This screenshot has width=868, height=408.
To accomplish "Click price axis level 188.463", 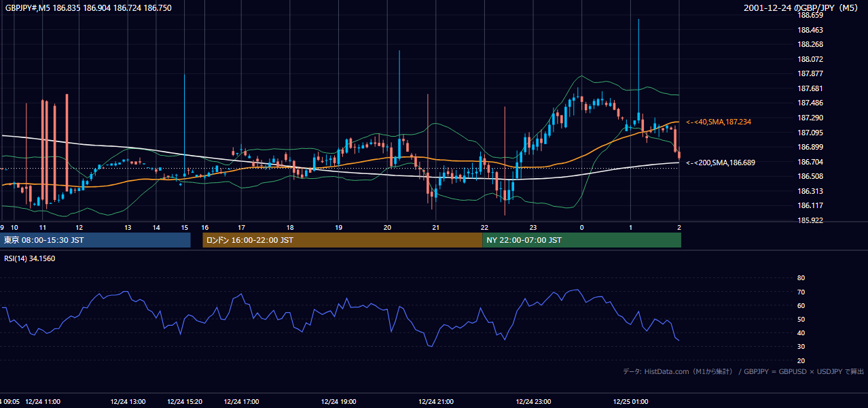I will point(810,30).
